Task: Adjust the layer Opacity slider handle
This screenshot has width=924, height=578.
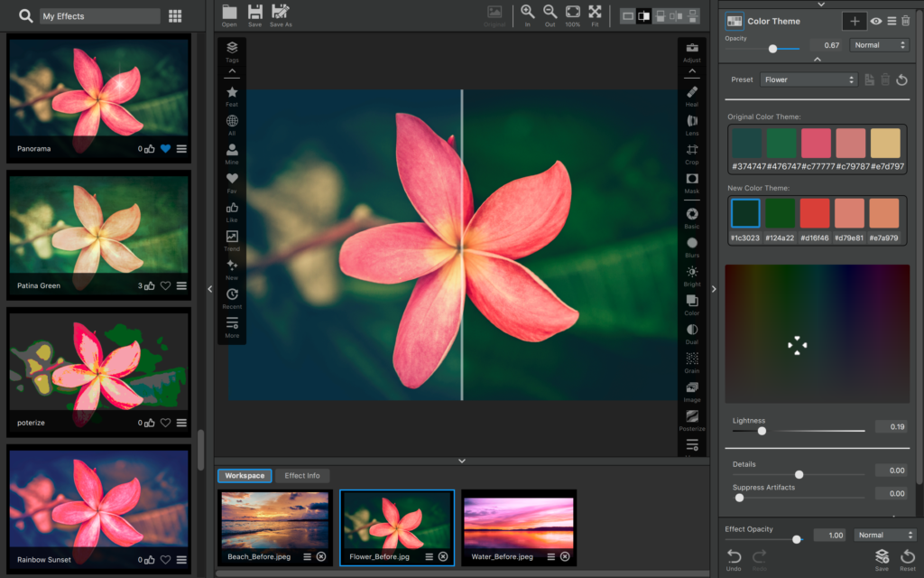Action: click(772, 49)
